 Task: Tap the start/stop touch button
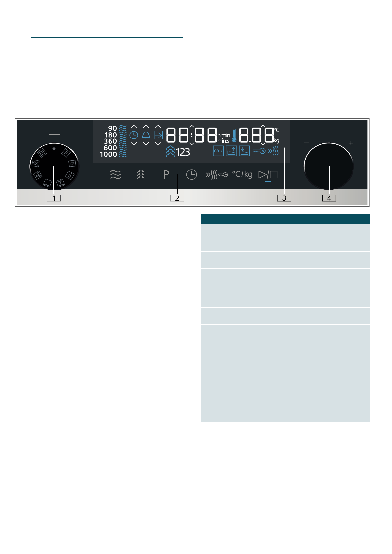coord(268,175)
